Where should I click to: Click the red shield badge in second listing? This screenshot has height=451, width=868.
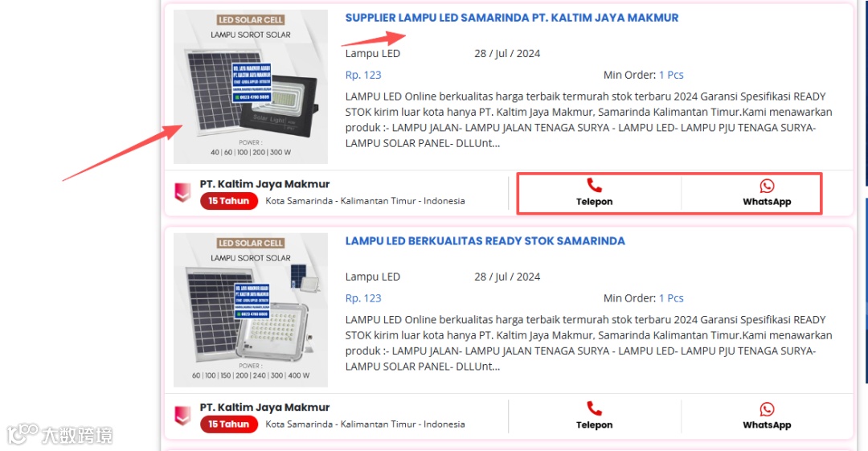click(182, 416)
